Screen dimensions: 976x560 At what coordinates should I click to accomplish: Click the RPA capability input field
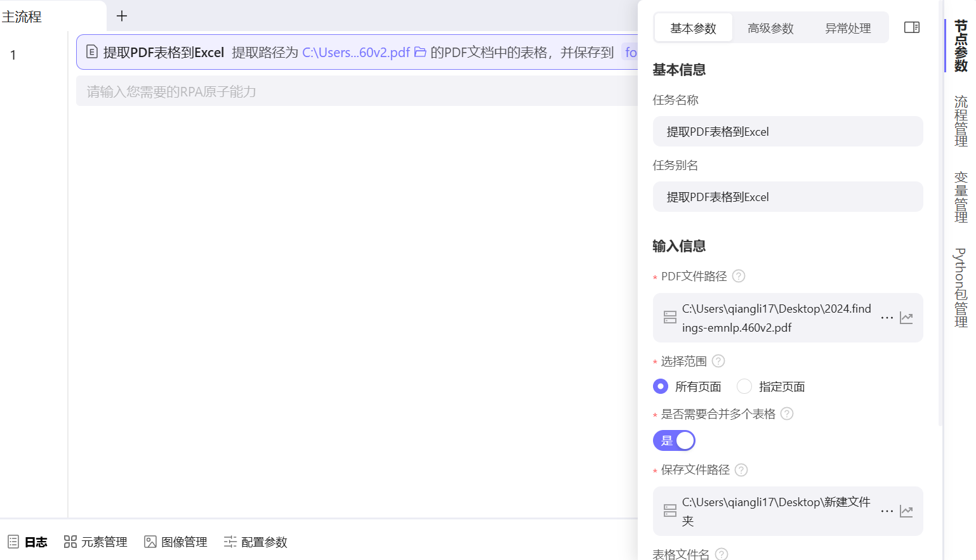pos(254,91)
